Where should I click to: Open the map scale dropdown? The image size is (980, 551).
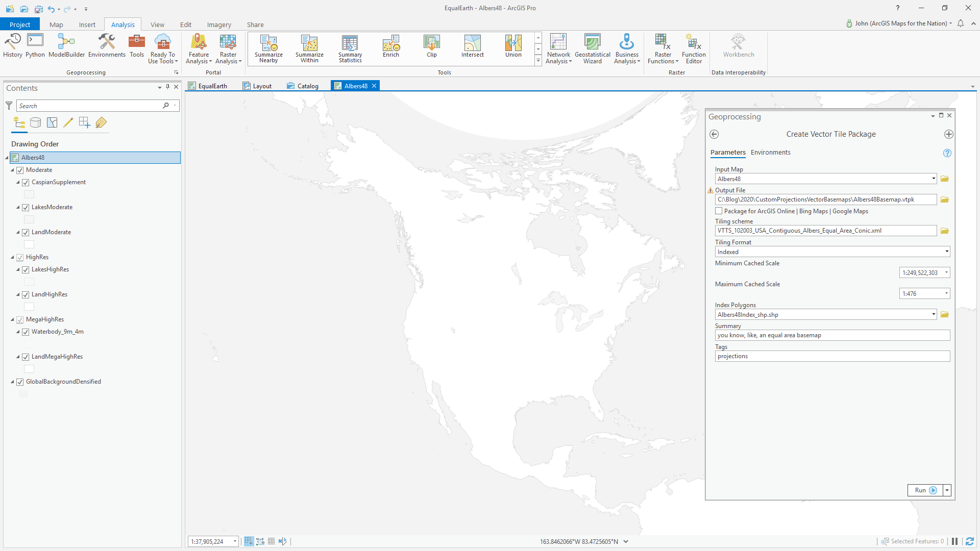tap(235, 542)
